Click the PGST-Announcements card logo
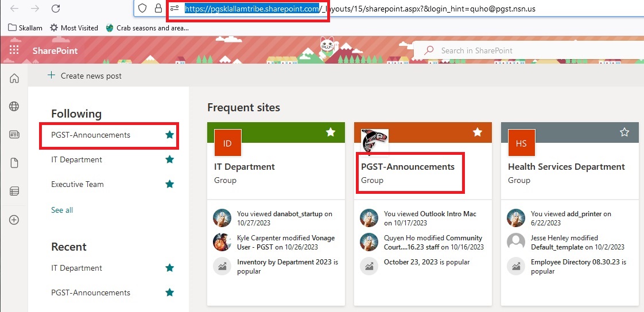The image size is (644, 312). coord(374,142)
